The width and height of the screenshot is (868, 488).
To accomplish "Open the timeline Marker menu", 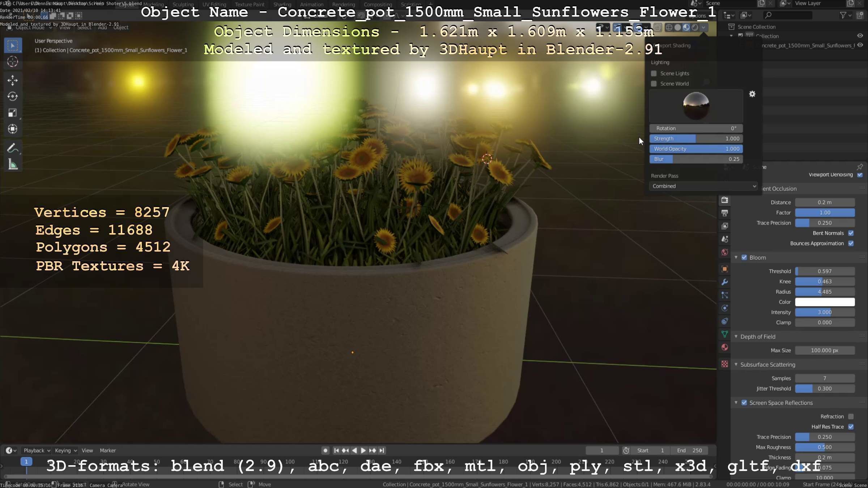I will pos(108,450).
